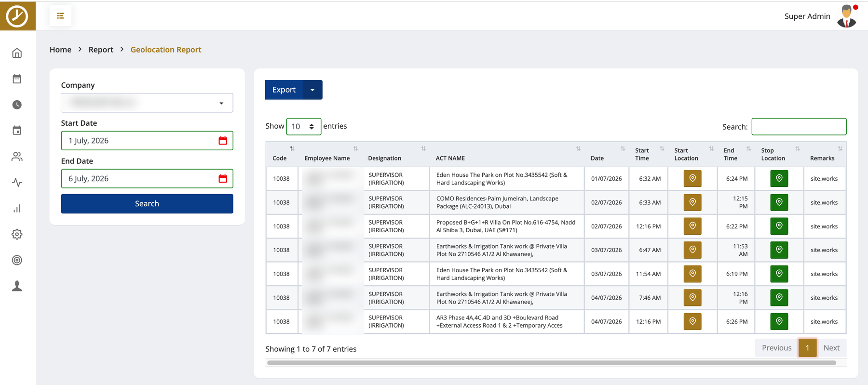View stop location for 03/07/2026 6:19 PM row

[779, 274]
